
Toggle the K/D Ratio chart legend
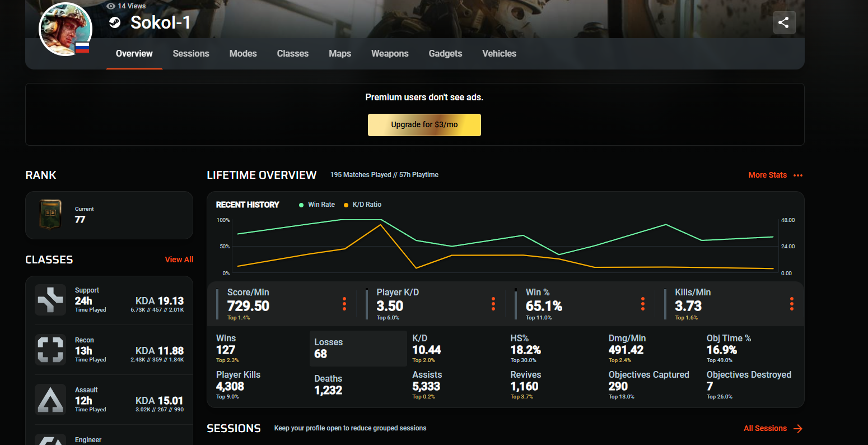[362, 205]
